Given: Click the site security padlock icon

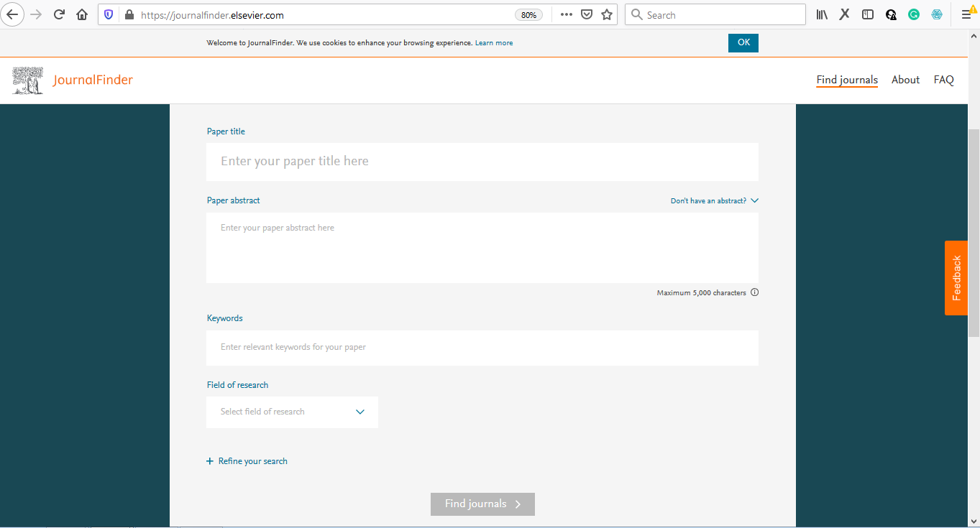Looking at the screenshot, I should (129, 14).
